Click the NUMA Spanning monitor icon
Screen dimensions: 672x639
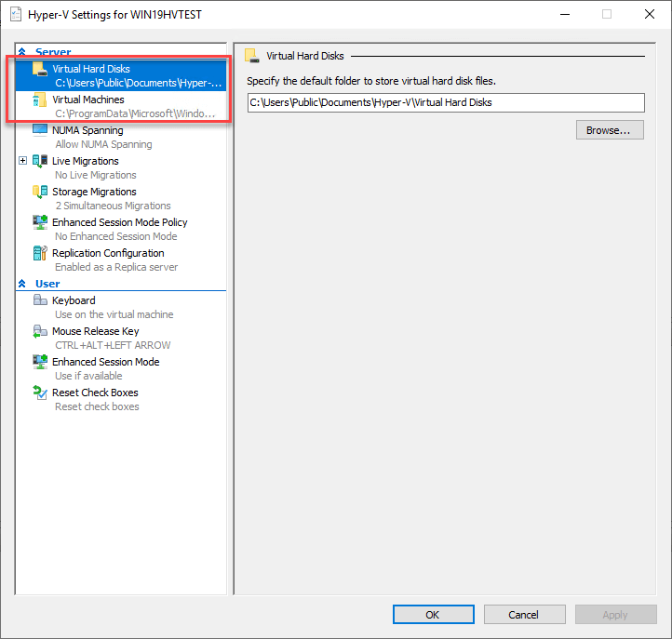40,130
